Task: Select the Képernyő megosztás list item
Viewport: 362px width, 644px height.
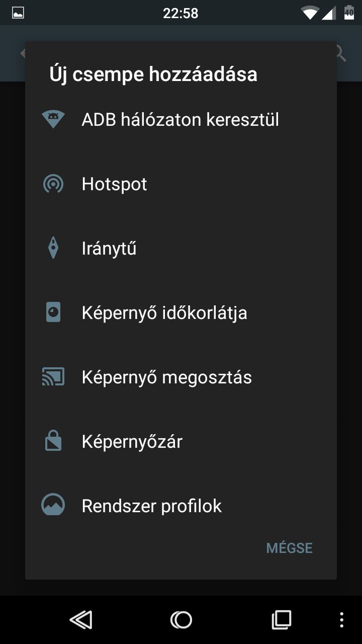Action: coord(181,377)
